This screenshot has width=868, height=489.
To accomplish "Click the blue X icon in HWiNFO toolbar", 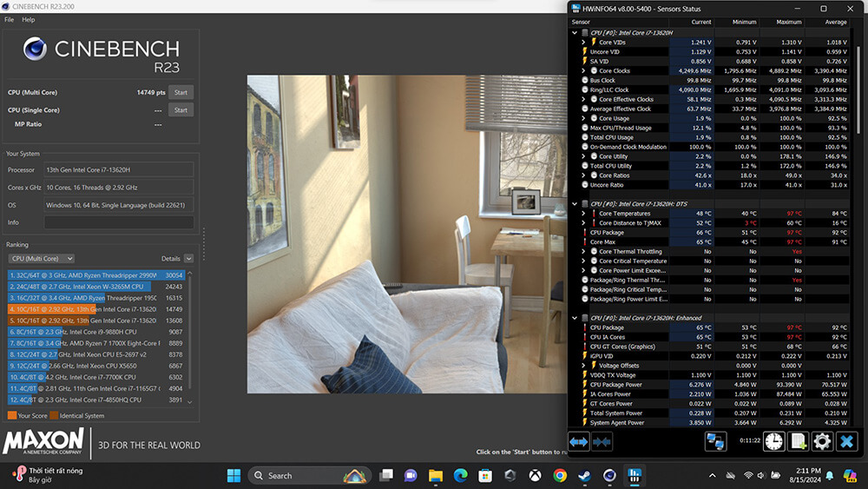I will click(x=846, y=442).
